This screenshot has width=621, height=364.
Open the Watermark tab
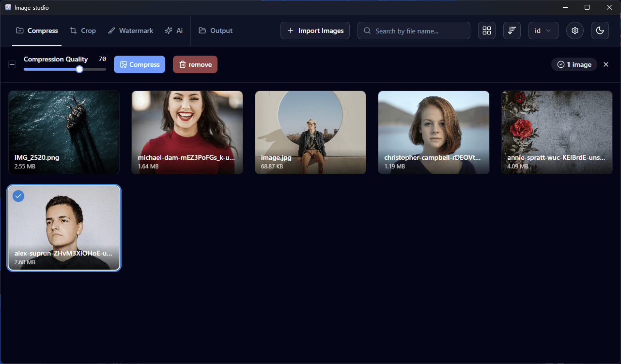pyautogui.click(x=130, y=30)
